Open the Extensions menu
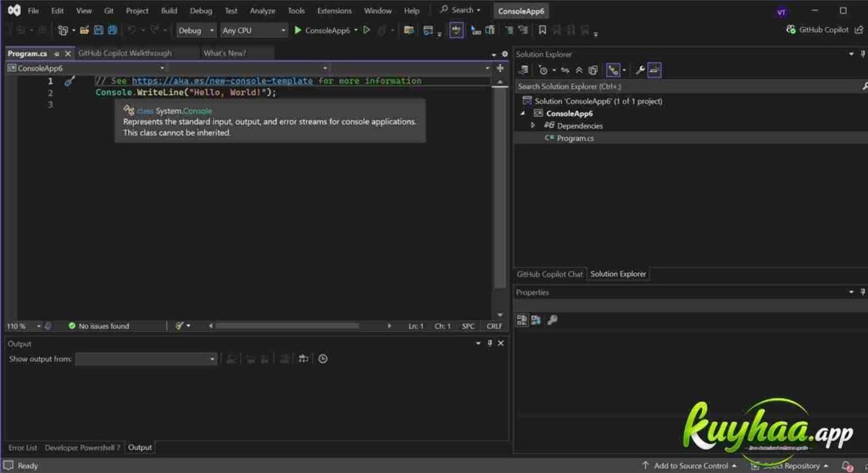The image size is (868, 473). 334,10
